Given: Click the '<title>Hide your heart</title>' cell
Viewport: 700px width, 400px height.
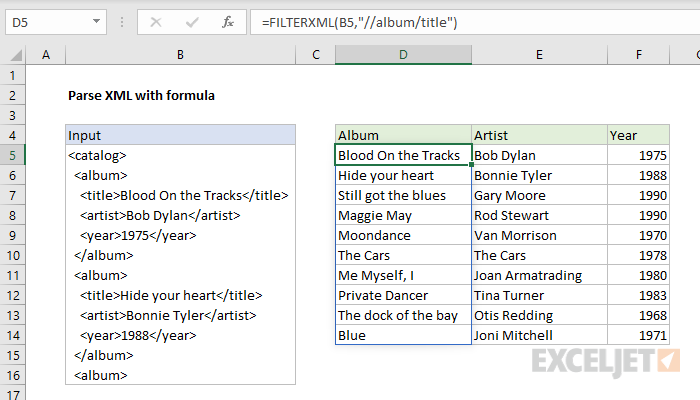Looking at the screenshot, I should (x=180, y=296).
